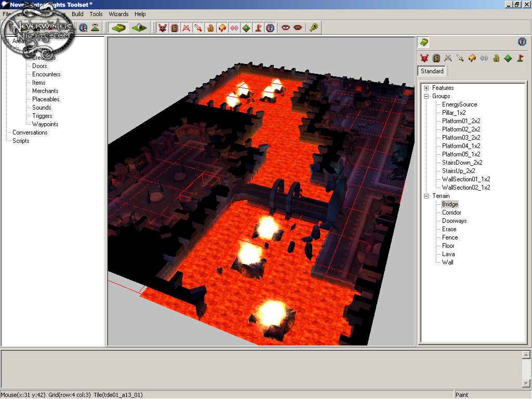Collapse the Groups tree node
The image size is (532, 399).
[x=427, y=96]
